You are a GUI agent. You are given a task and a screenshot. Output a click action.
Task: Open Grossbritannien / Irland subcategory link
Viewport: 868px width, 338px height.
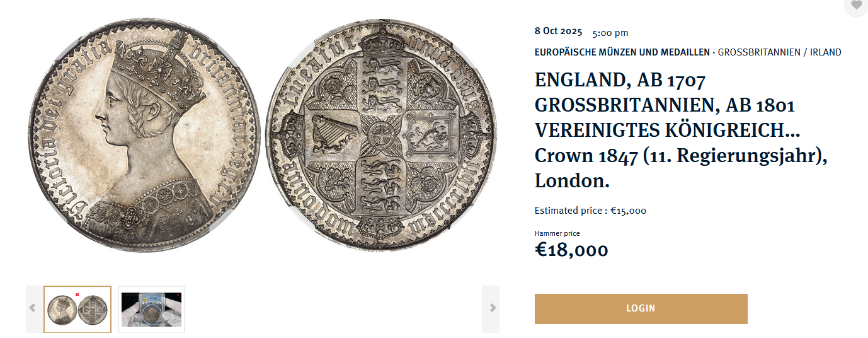pyautogui.click(x=779, y=52)
